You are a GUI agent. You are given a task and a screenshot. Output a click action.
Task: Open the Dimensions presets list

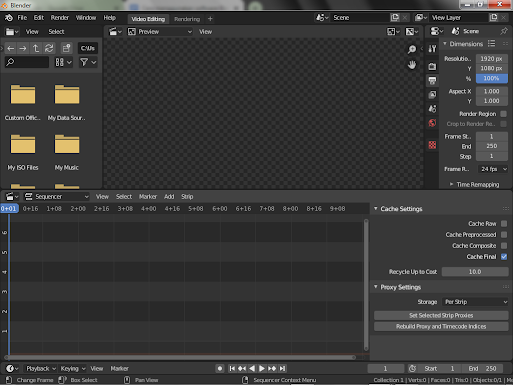pos(491,44)
